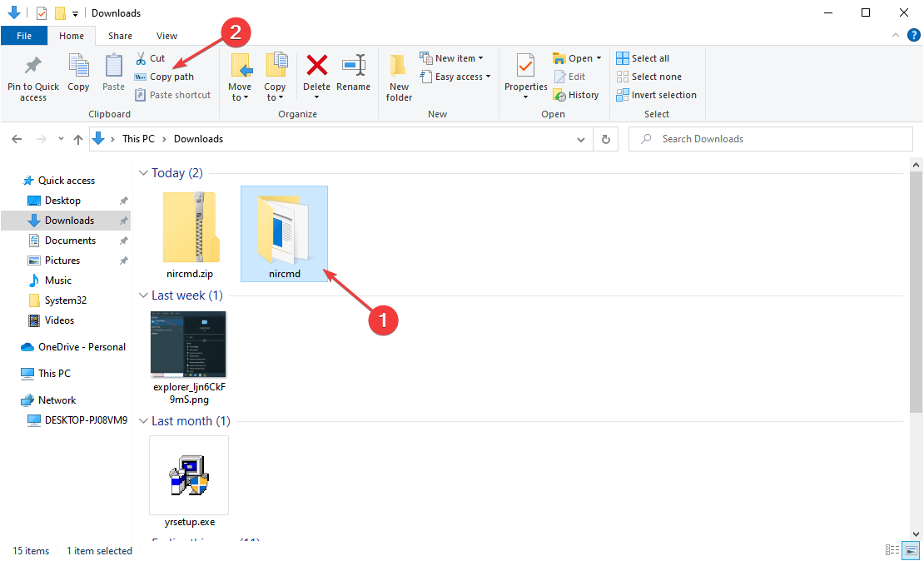Collapse the Last month (1) group
Image resolution: width=924 pixels, height=561 pixels.
(x=143, y=421)
